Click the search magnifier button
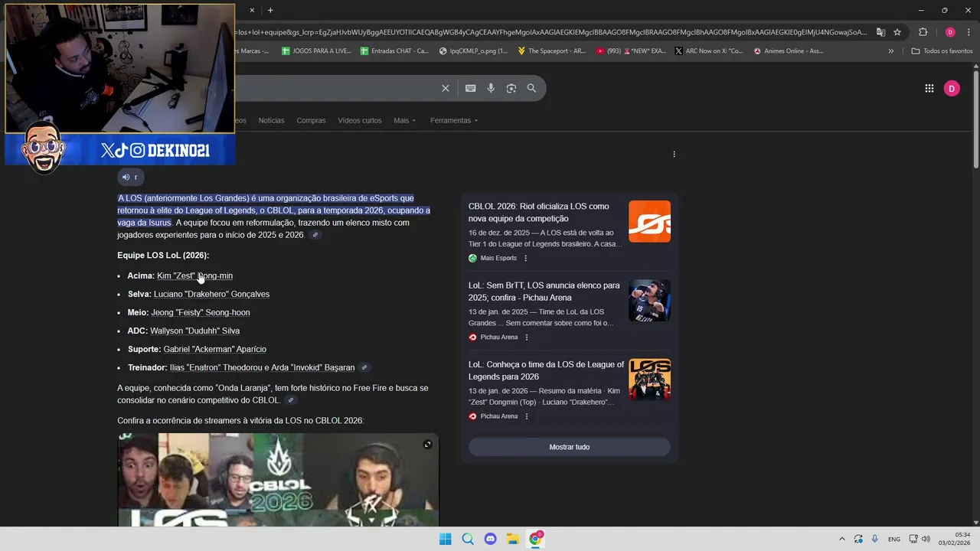980x551 pixels. pyautogui.click(x=531, y=88)
